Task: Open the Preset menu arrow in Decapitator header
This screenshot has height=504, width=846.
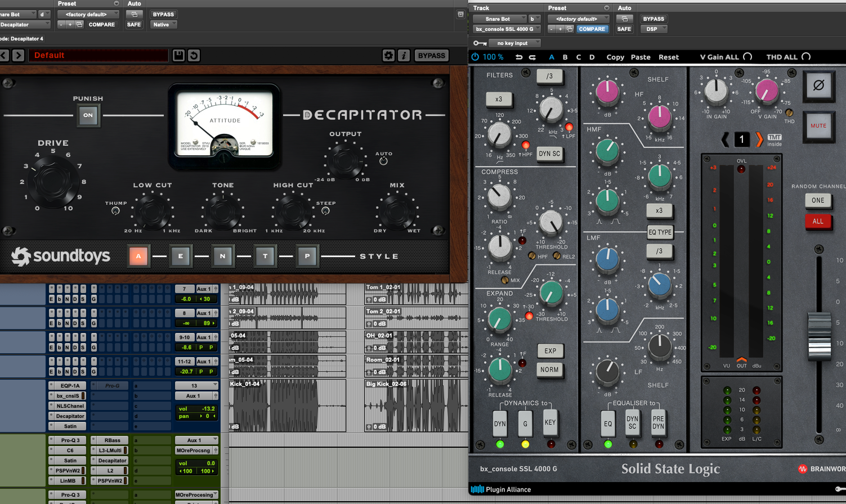Action: point(117,3)
